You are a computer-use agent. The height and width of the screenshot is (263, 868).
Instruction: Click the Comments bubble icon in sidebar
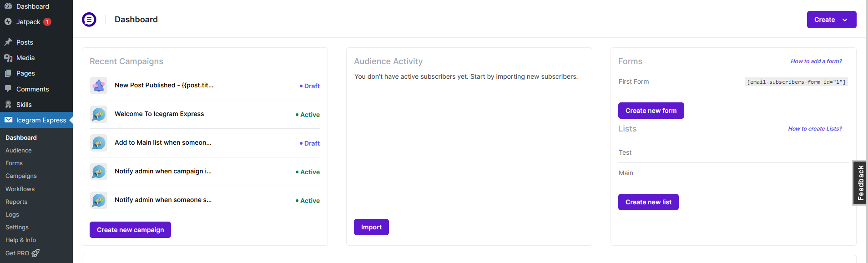(x=8, y=89)
